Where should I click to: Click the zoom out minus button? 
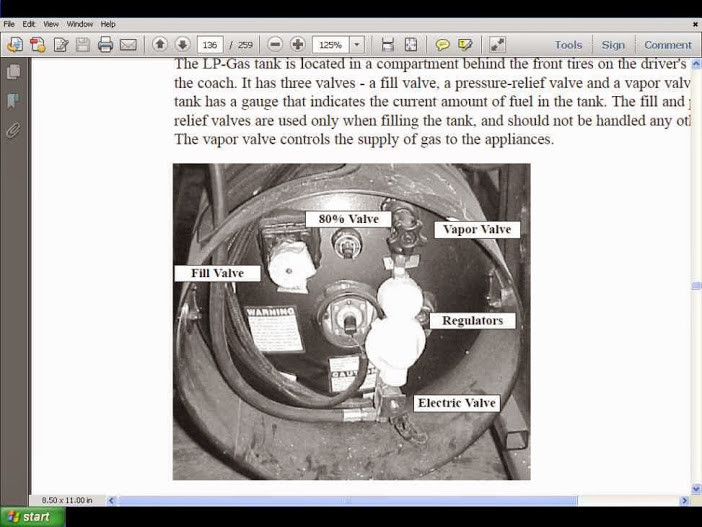tap(275, 44)
